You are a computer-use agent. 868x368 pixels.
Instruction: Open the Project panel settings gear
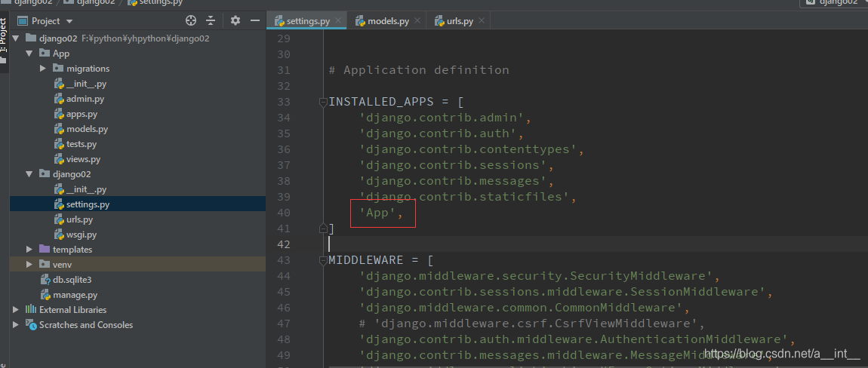[235, 21]
